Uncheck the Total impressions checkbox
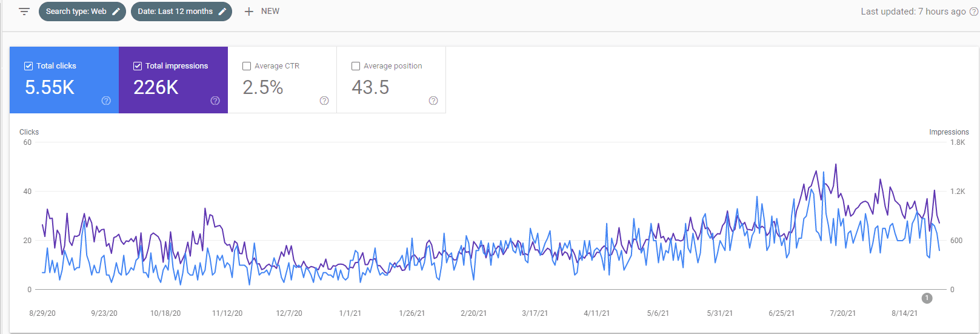Image resolution: width=980 pixels, height=334 pixels. click(x=138, y=66)
